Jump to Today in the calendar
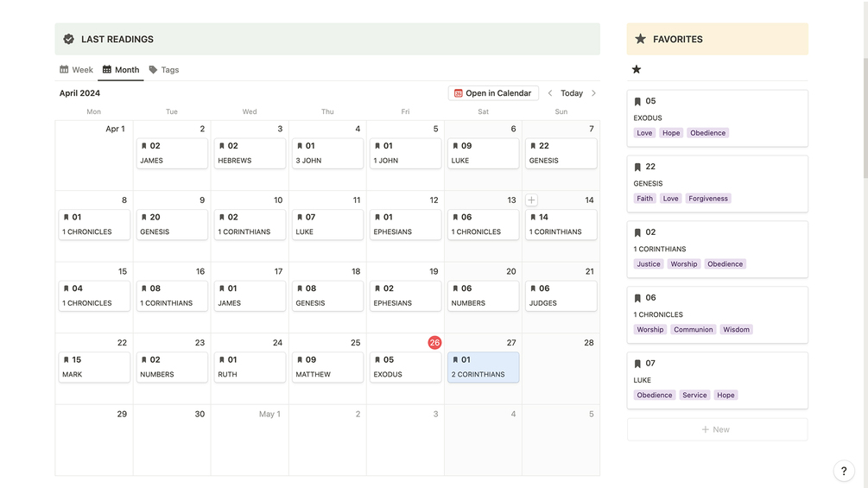This screenshot has height=488, width=868. [x=572, y=93]
